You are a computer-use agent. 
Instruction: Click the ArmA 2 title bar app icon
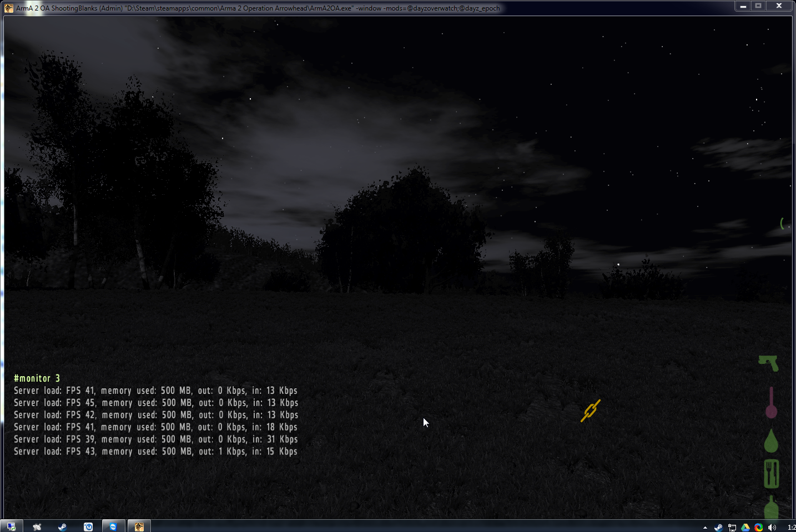tap(8, 8)
